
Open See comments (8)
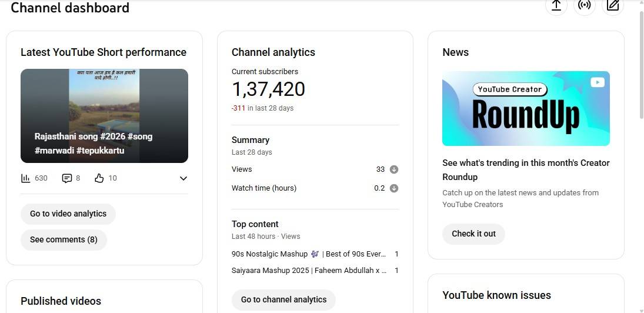pos(64,239)
